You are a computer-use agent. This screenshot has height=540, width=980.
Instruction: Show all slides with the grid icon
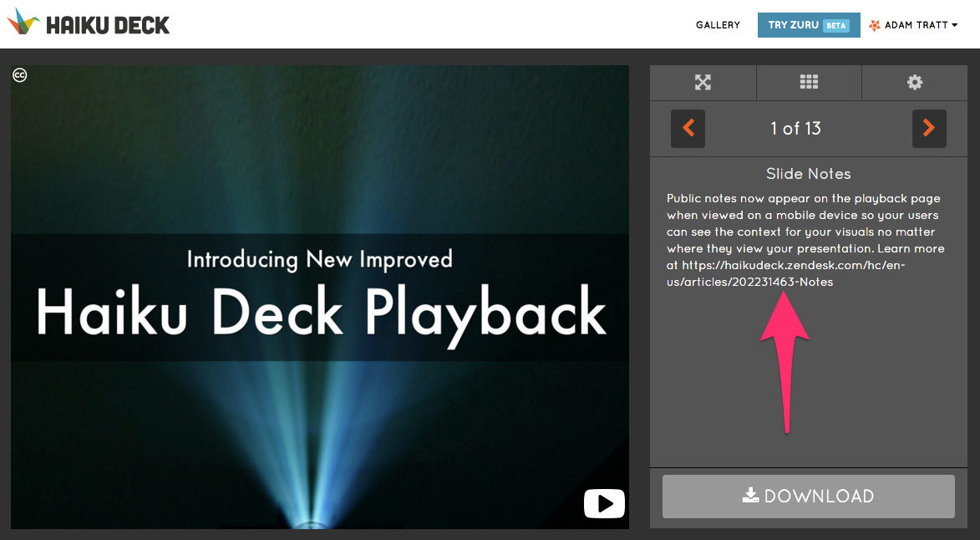point(809,82)
